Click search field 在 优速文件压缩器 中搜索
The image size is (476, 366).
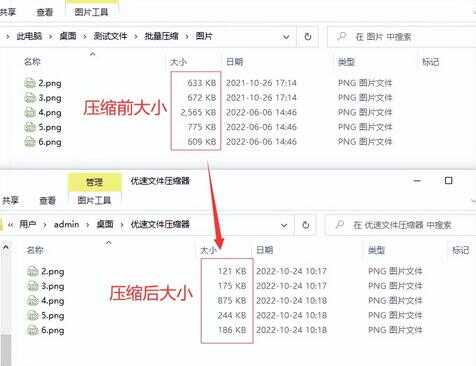[x=401, y=225]
